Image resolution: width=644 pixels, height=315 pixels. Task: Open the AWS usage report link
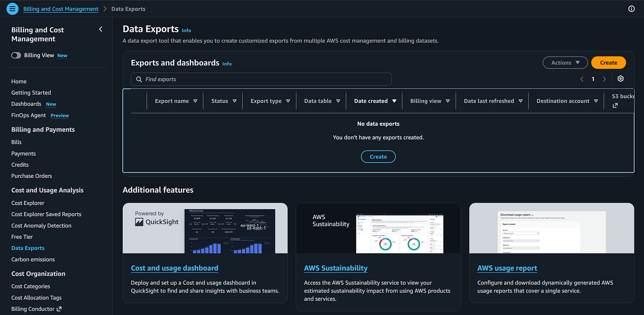pos(507,268)
